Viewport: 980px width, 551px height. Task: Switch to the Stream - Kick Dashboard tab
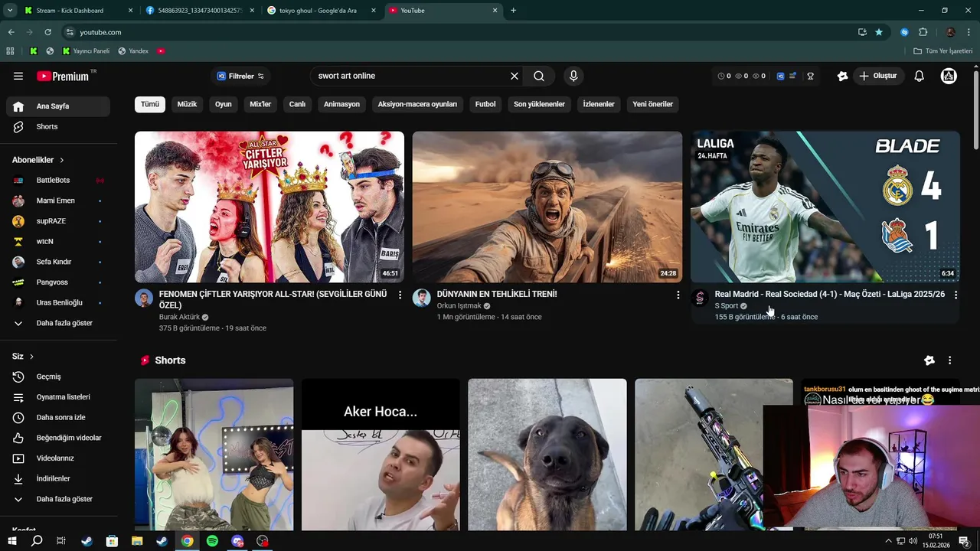click(77, 11)
